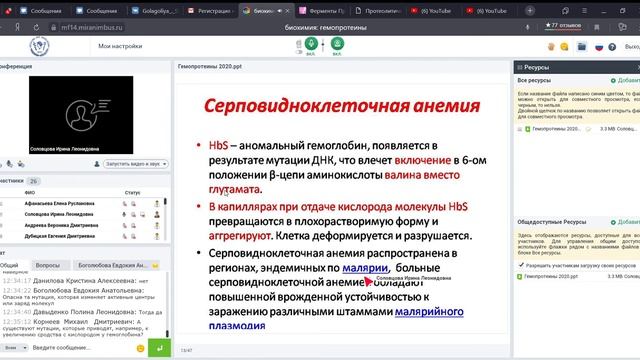Switch to the Ферменты browser tab

tap(322, 11)
